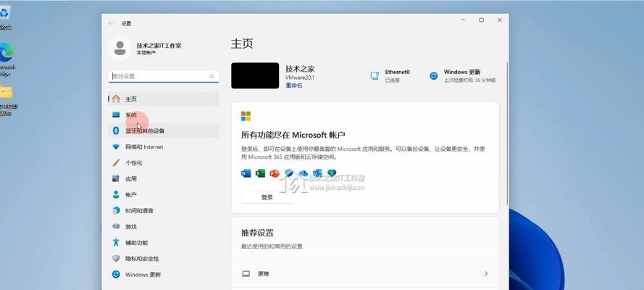Viewport: 644px width, 290px height.
Task: Click the user profile avatar picture
Action: tap(120, 48)
